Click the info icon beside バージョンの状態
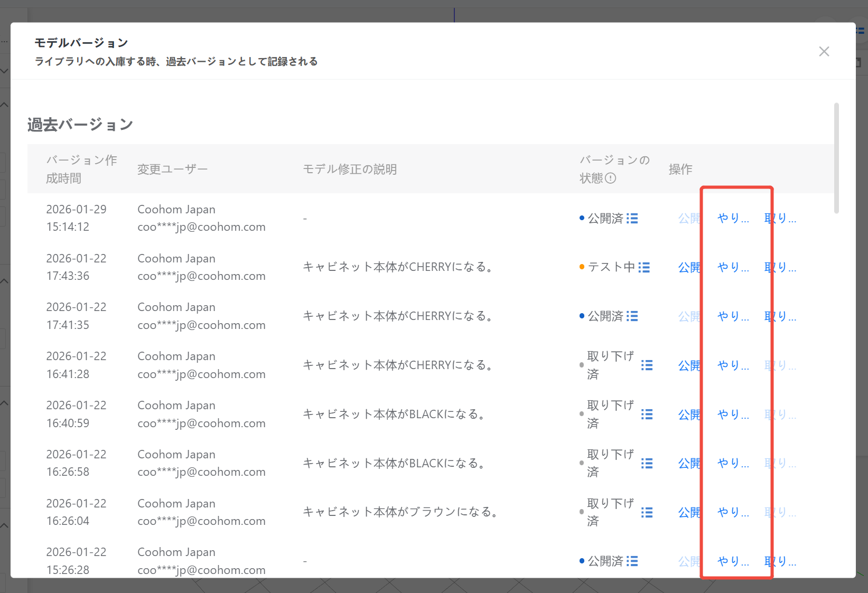Viewport: 868px width, 593px height. [610, 178]
